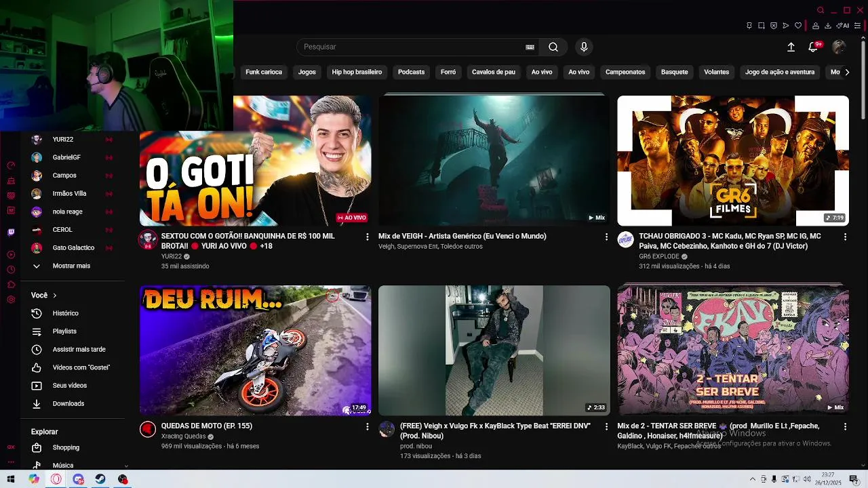Open history clock icon in Opera sidebar
The image size is (868, 488).
11,270
